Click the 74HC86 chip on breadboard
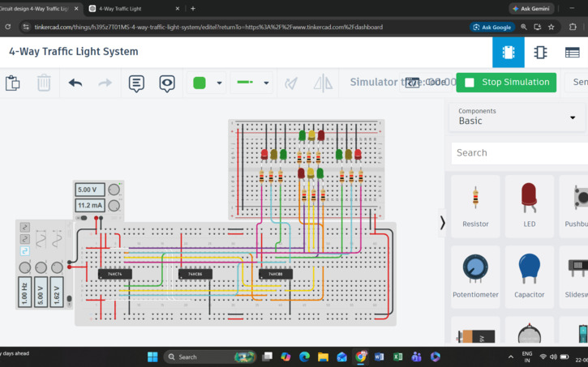This screenshot has height=367, width=588. (195, 274)
